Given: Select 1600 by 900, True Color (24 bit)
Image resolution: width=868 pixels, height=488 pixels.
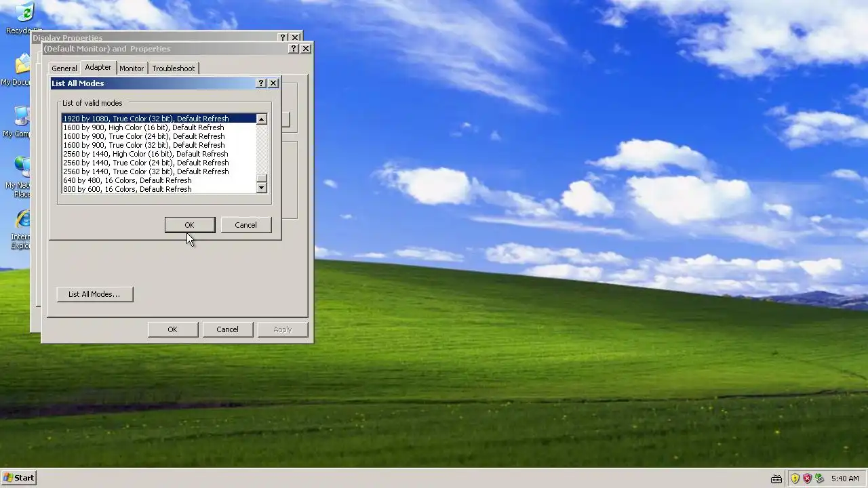Looking at the screenshot, I should (x=159, y=136).
